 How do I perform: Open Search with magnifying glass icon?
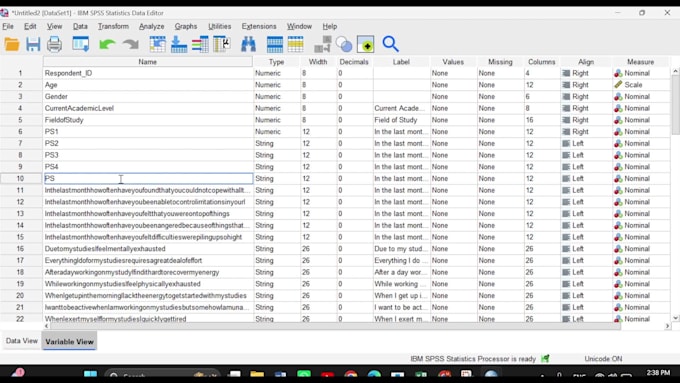[x=390, y=44]
